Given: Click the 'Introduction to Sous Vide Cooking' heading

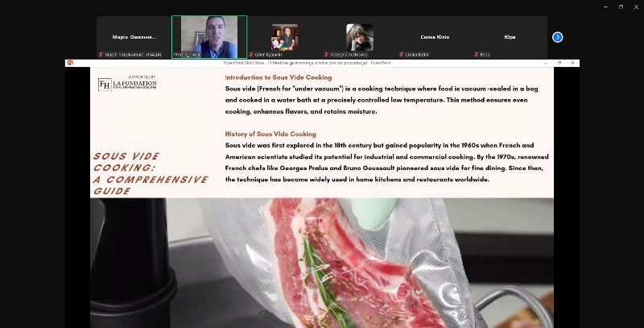Looking at the screenshot, I should pyautogui.click(x=279, y=77).
